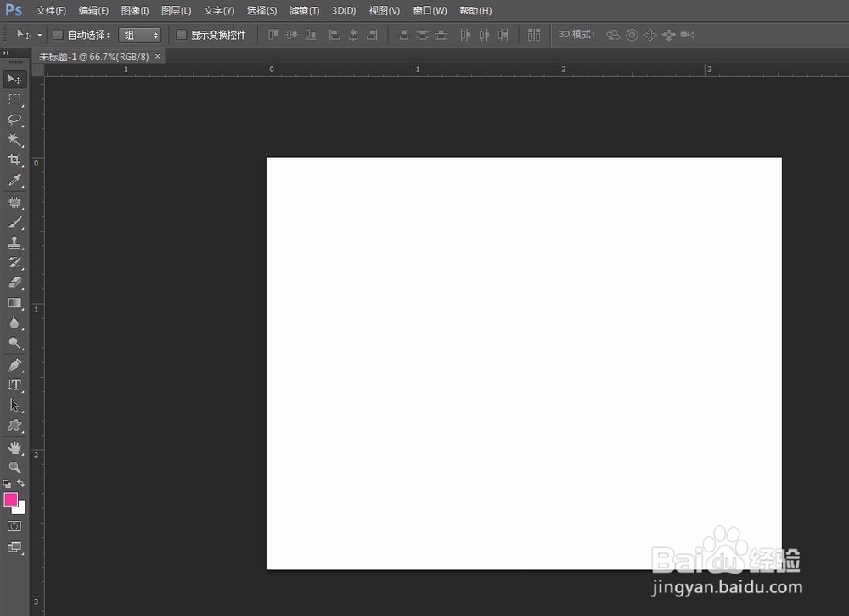Close the 未标题-1 document tab
This screenshot has height=616, width=849.
(x=158, y=56)
